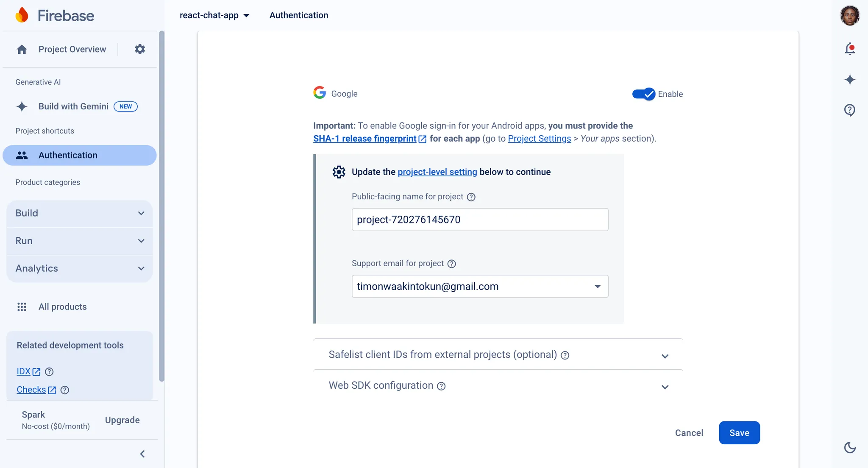Image resolution: width=868 pixels, height=468 pixels.
Task: Open project settings gear icon
Action: pos(140,49)
